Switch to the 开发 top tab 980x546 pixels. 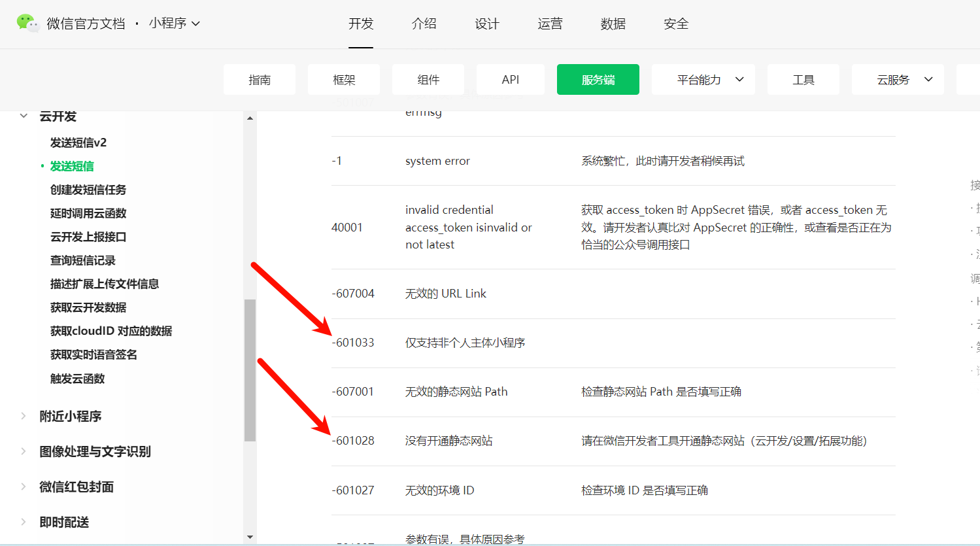tap(361, 24)
